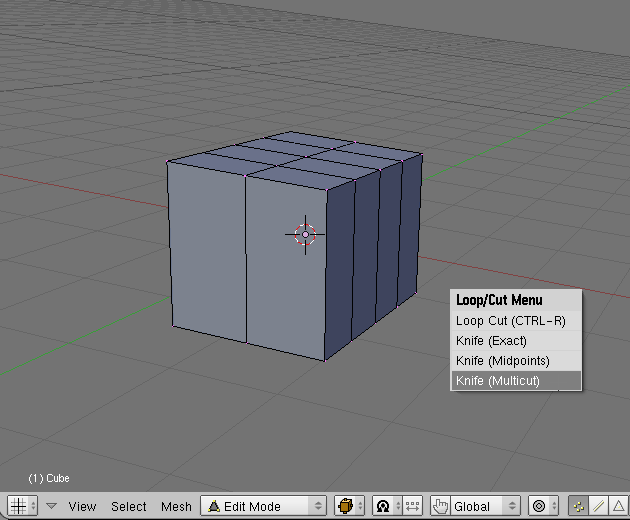Open the solid draw type cube selector

tap(350, 506)
